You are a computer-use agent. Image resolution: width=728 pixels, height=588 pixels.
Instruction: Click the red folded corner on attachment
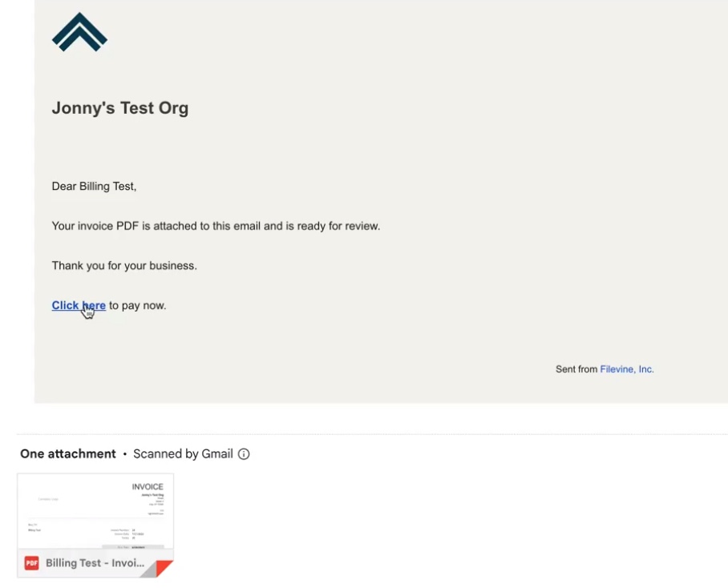click(x=164, y=568)
